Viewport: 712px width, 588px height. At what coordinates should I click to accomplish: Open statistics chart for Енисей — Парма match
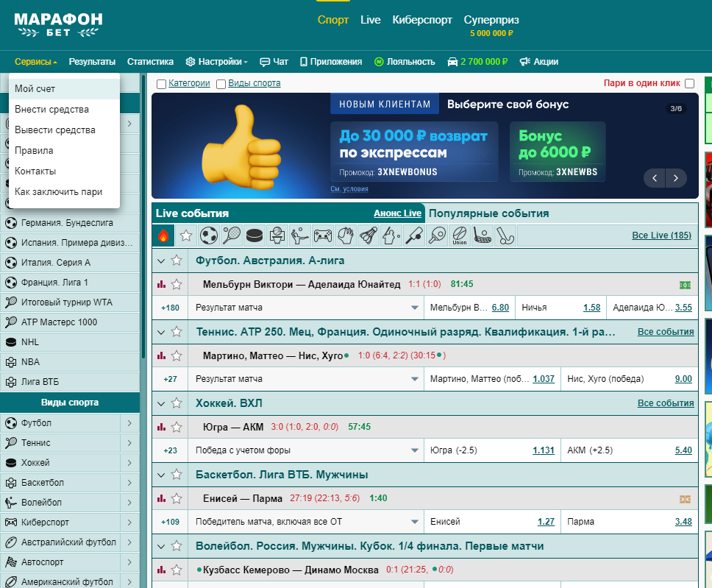[161, 498]
